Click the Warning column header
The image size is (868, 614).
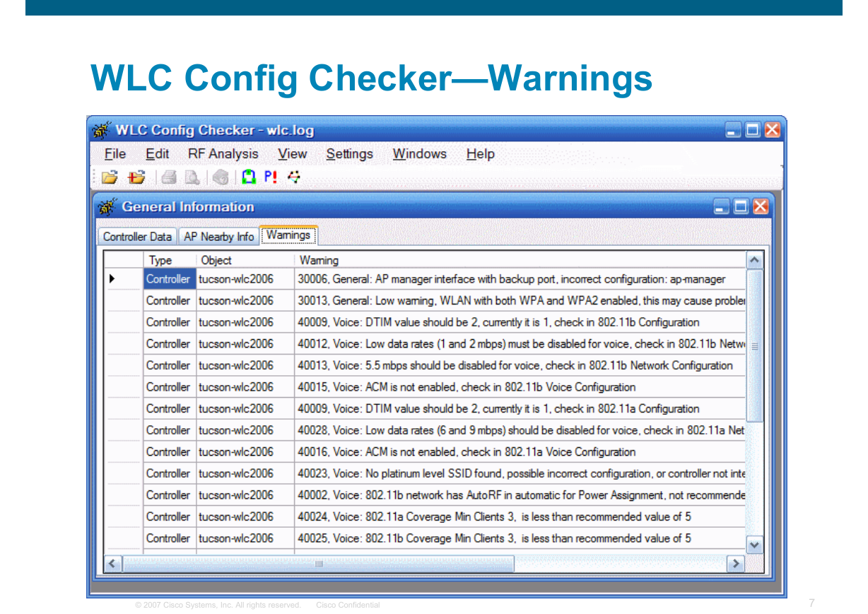[520, 260]
